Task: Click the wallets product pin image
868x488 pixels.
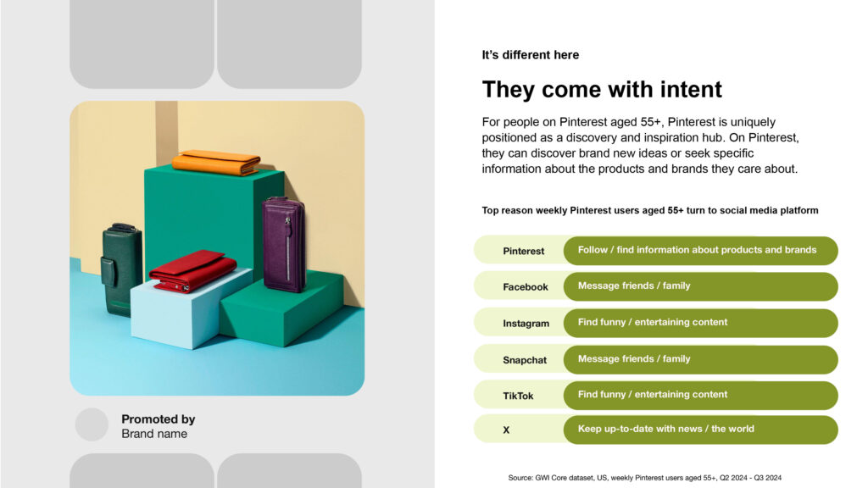Action: (x=217, y=248)
